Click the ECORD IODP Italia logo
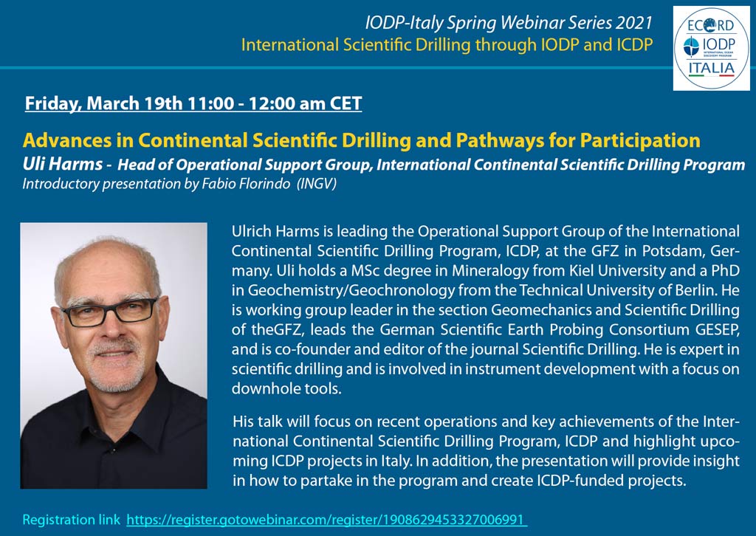This screenshot has height=536, width=756. pos(712,48)
